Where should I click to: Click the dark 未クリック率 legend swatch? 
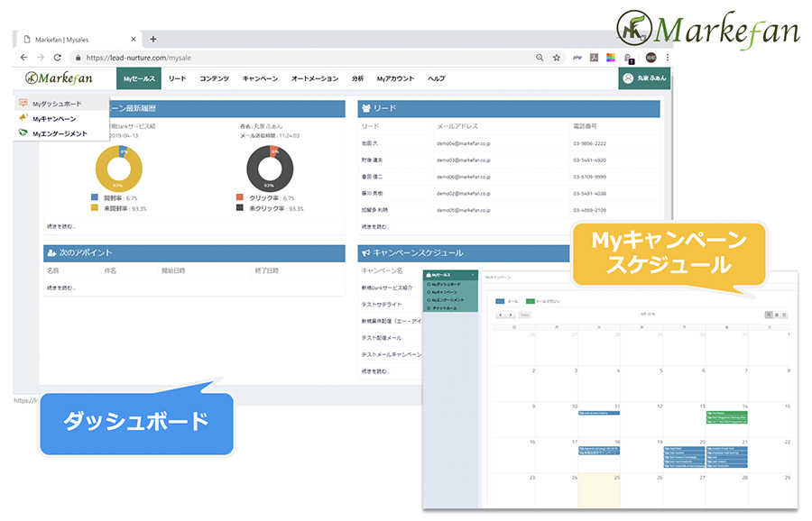point(240,207)
